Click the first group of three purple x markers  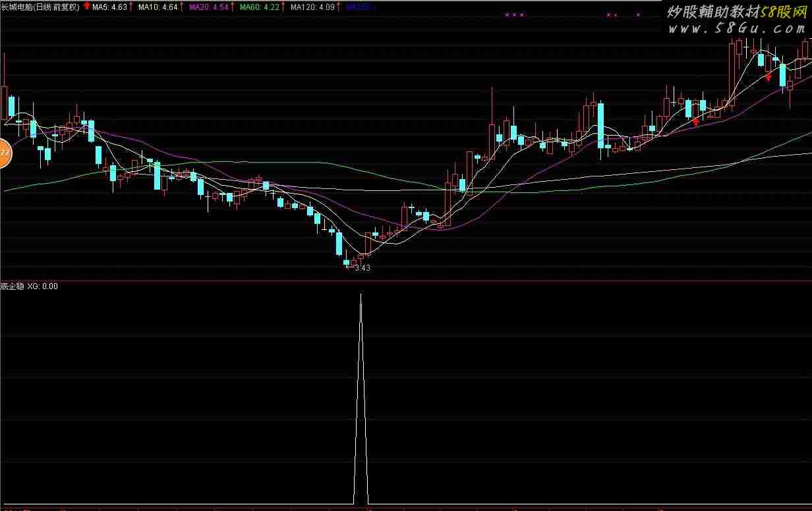(x=514, y=14)
